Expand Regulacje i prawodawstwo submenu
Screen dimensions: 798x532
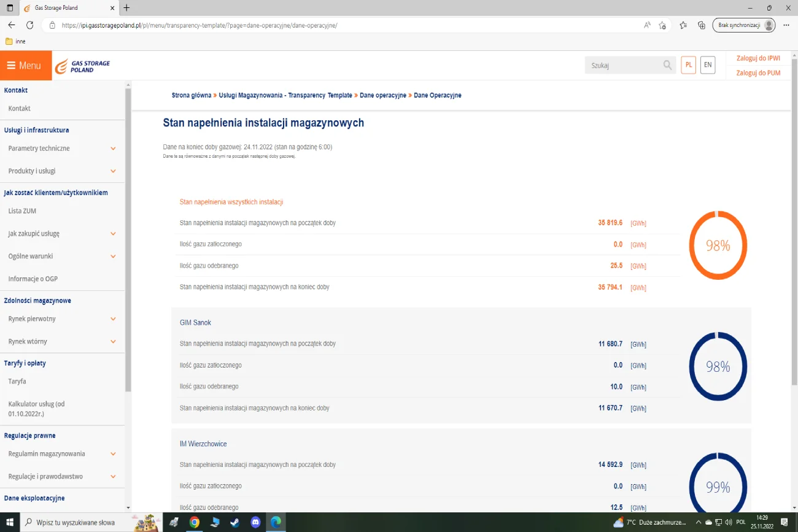(x=113, y=477)
